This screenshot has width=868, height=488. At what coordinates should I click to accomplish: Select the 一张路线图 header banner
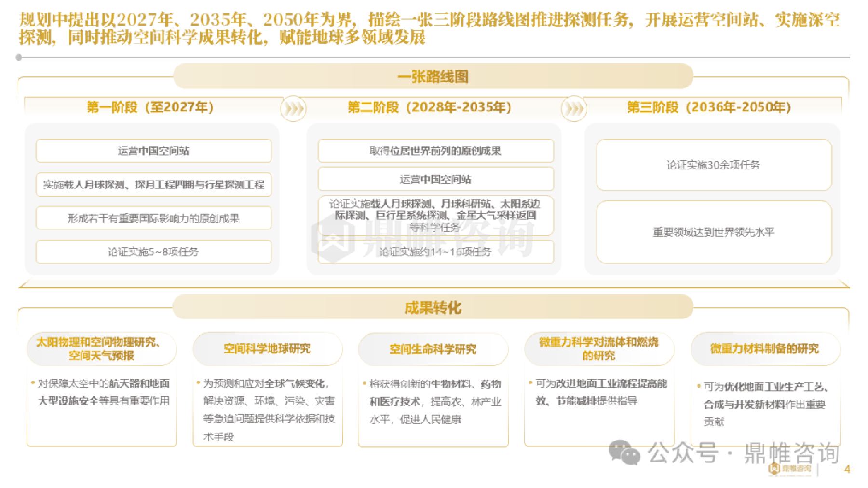click(433, 77)
